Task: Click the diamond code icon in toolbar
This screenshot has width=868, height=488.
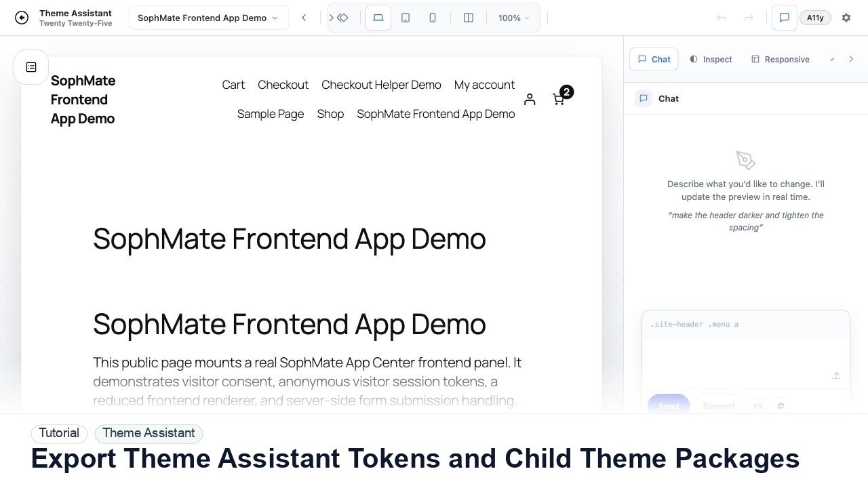Action: coord(343,18)
